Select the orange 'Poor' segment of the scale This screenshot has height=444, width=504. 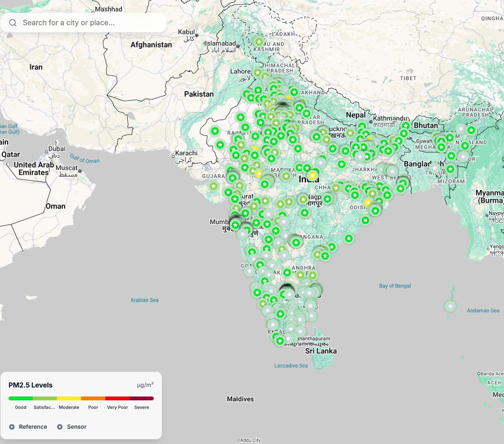93,398
